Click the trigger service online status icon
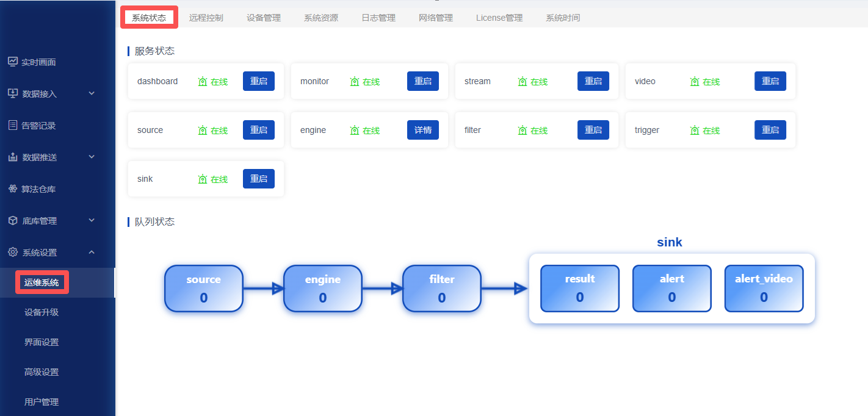 point(695,130)
